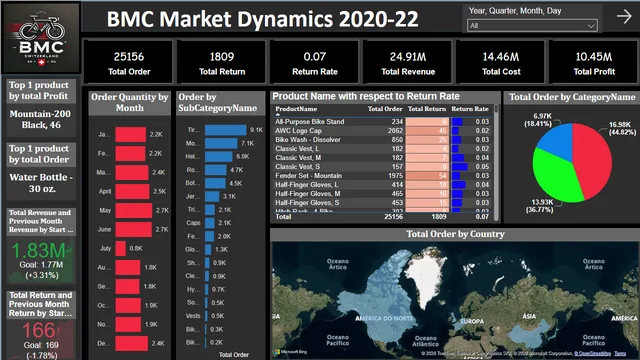Sort table by Total Return column header
The image size is (640, 360).
[427, 109]
